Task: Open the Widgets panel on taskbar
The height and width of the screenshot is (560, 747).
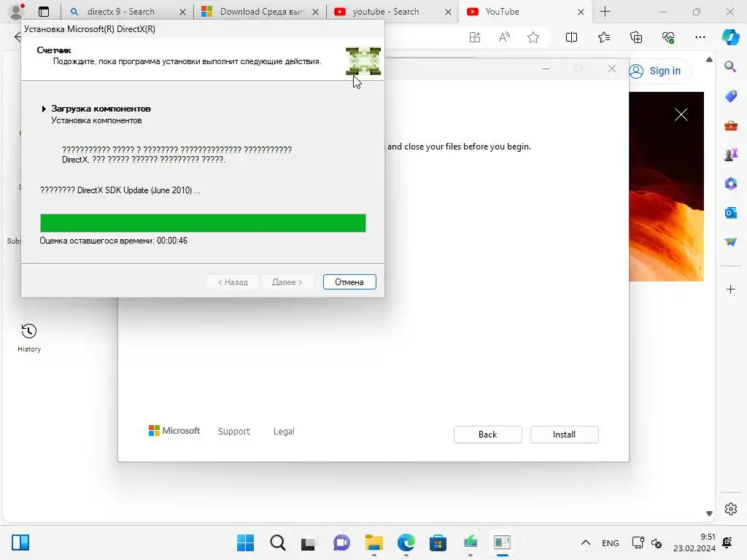Action: 20,542
